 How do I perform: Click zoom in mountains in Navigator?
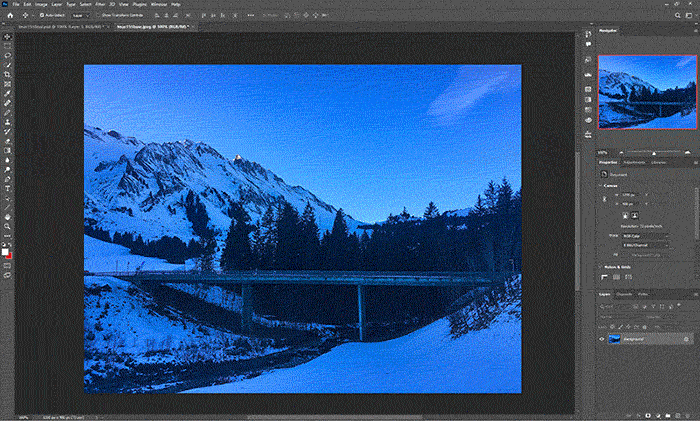[688, 153]
